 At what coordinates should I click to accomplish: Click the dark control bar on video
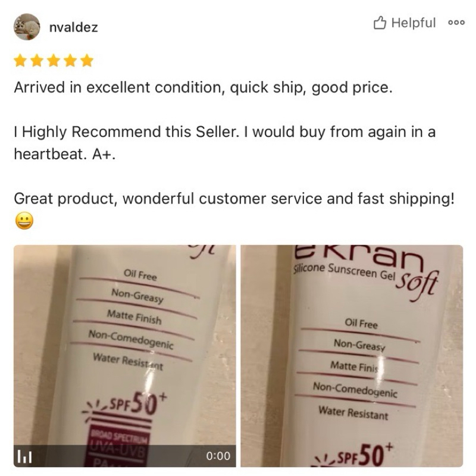pyautogui.click(x=125, y=456)
